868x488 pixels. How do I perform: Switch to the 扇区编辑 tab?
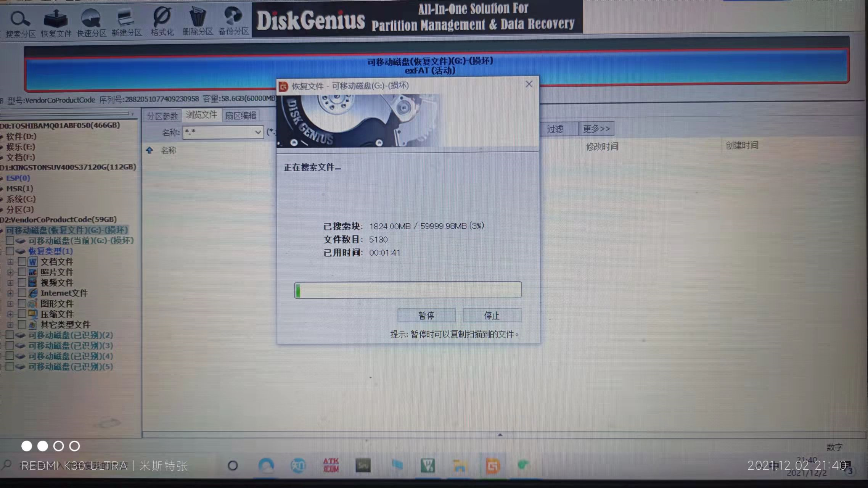(x=241, y=116)
